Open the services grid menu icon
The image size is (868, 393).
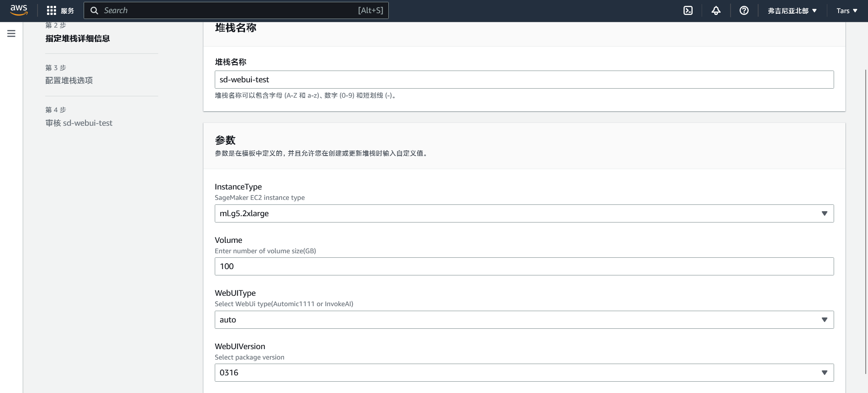tap(52, 10)
